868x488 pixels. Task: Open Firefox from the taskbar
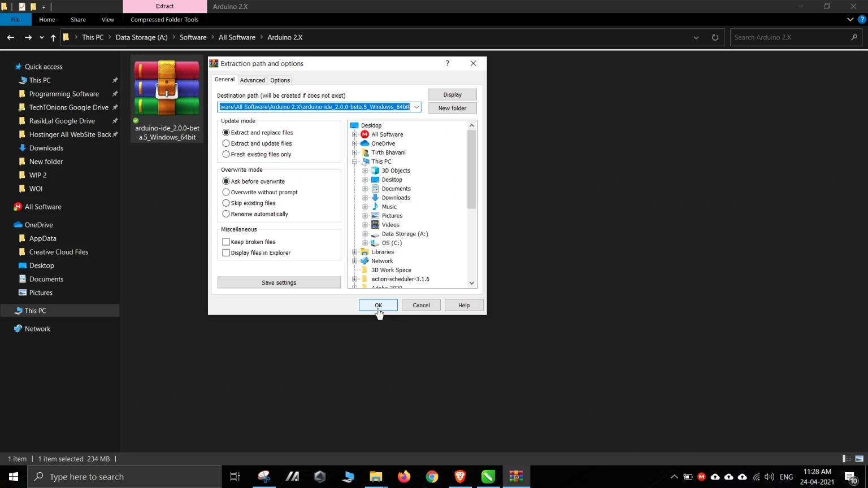pos(403,477)
